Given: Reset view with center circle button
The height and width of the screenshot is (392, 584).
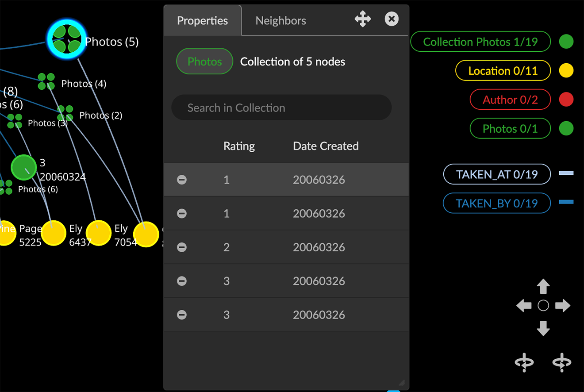Looking at the screenshot, I should (543, 306).
